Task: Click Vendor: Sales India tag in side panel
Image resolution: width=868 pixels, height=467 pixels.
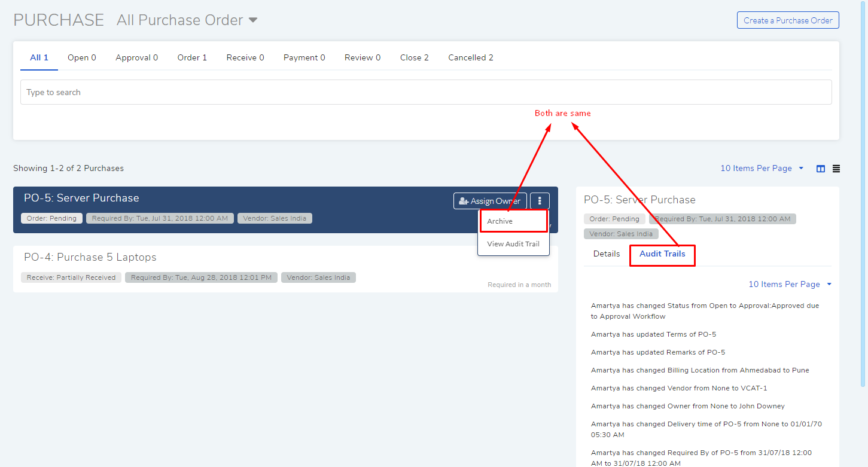Action: 621,234
